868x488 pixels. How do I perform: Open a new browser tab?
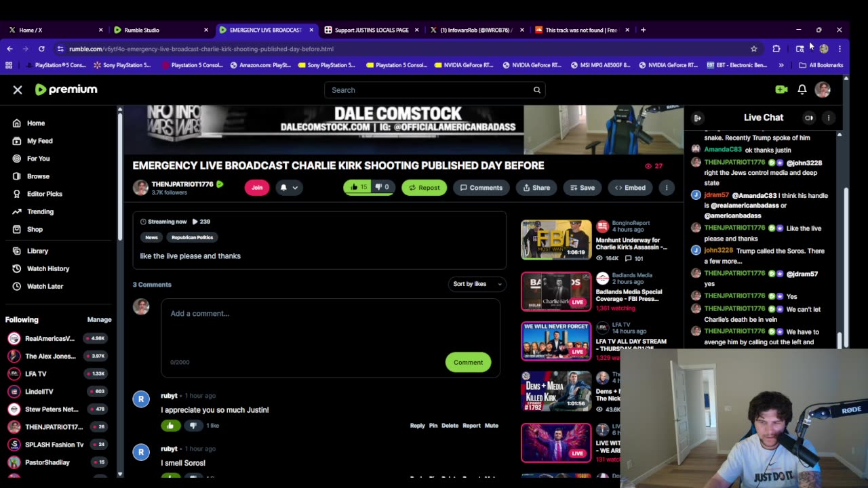tap(643, 30)
